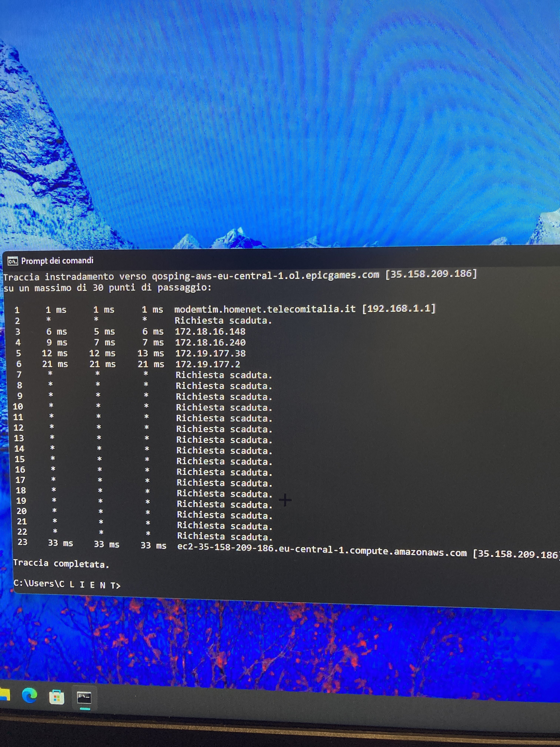
Task: Click Command Prompt icon in taskbar
Action: pyautogui.click(x=84, y=698)
